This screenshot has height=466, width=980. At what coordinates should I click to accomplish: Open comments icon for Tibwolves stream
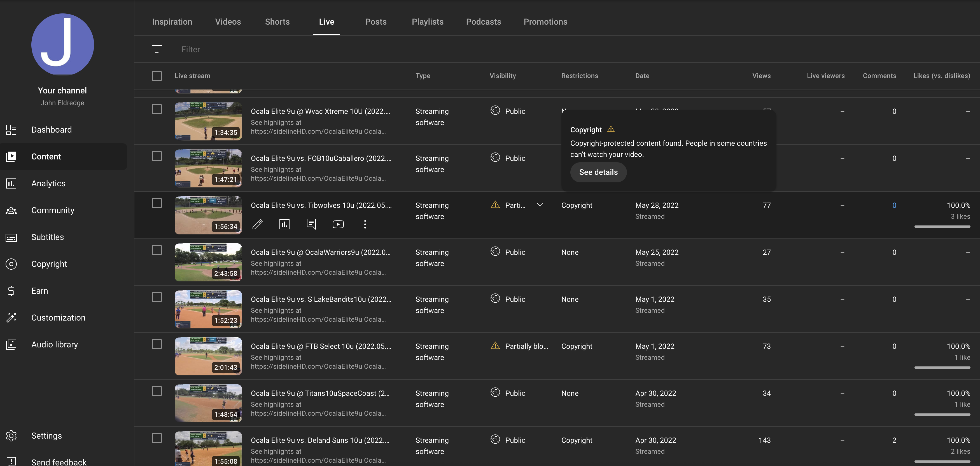coord(311,224)
